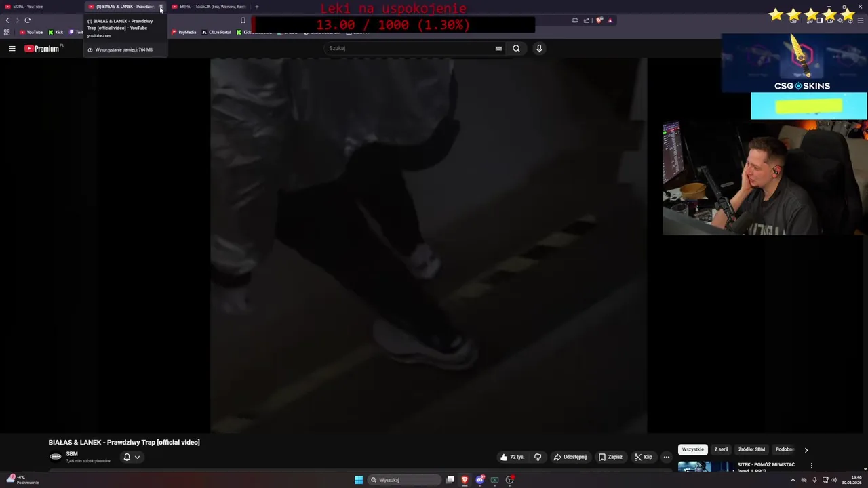The height and width of the screenshot is (488, 868).
Task: Click the magnifier search button
Action: coord(516,48)
